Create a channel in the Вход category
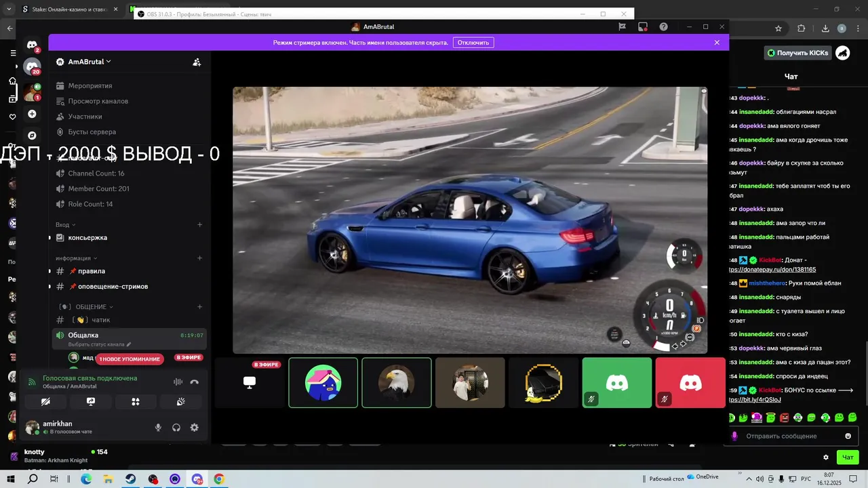Image resolution: width=868 pixels, height=488 pixels. [199, 224]
